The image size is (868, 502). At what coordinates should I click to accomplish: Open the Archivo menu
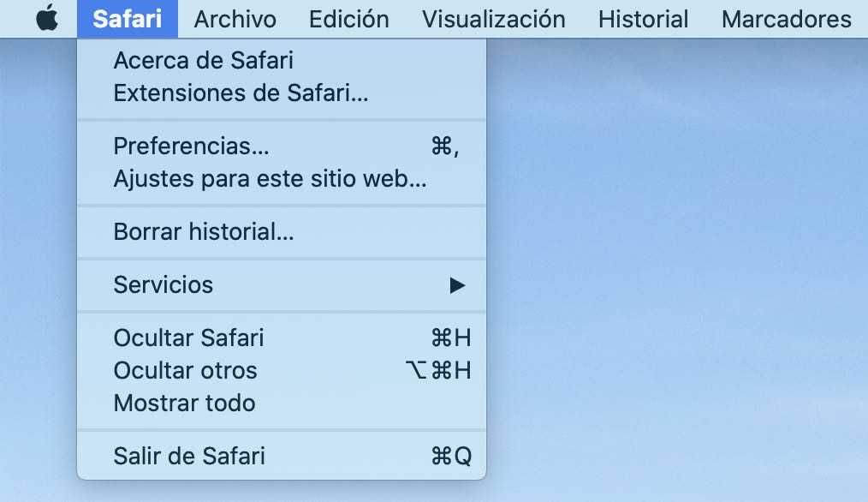tap(235, 18)
